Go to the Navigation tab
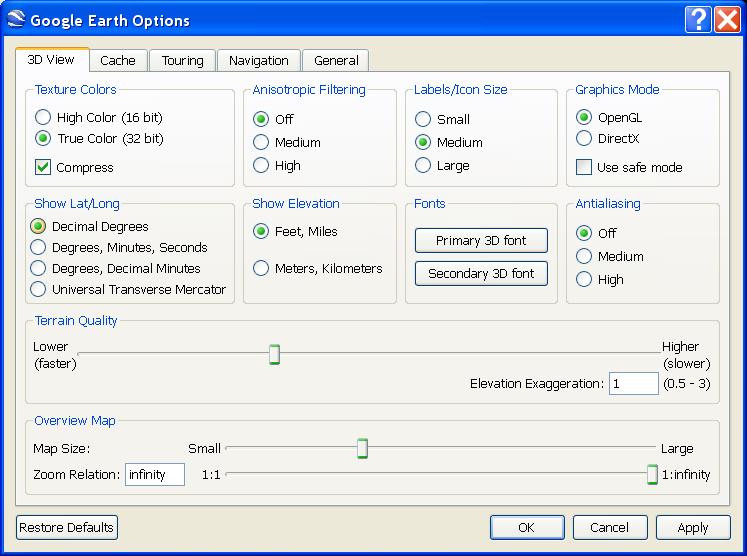The height and width of the screenshot is (556, 747). tap(258, 61)
